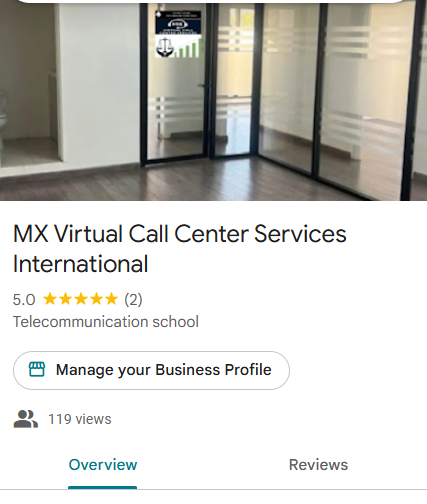Switch to the Reviews tab

318,465
